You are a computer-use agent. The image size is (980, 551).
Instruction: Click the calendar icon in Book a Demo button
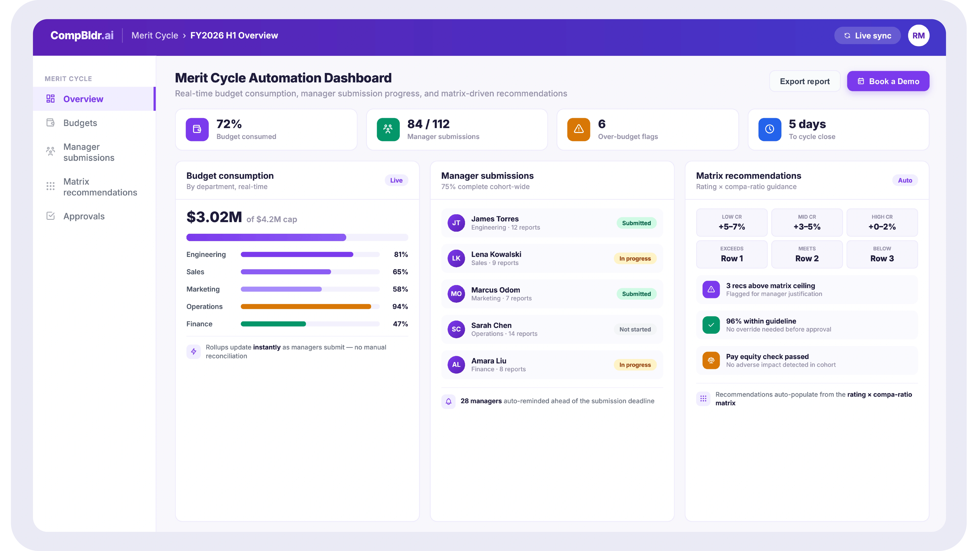point(861,81)
